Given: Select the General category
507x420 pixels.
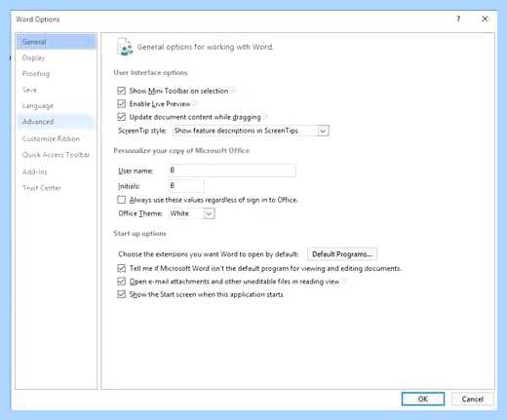Looking at the screenshot, I should (x=57, y=42).
